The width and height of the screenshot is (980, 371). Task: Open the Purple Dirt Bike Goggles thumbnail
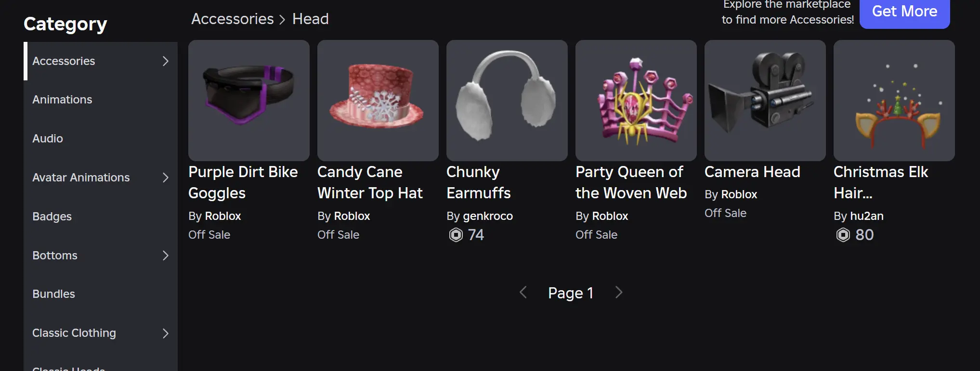tap(248, 100)
